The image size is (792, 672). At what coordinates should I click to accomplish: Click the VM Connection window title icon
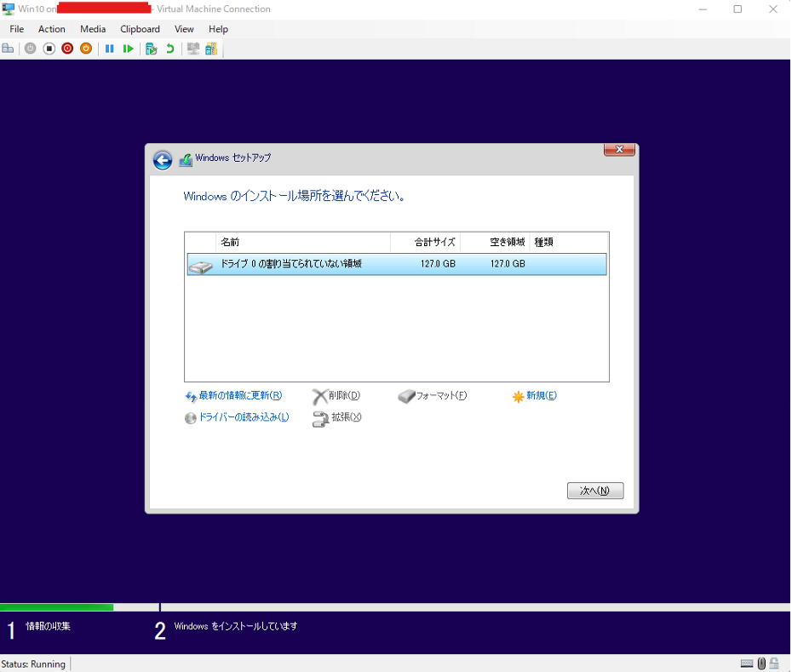(x=9, y=9)
